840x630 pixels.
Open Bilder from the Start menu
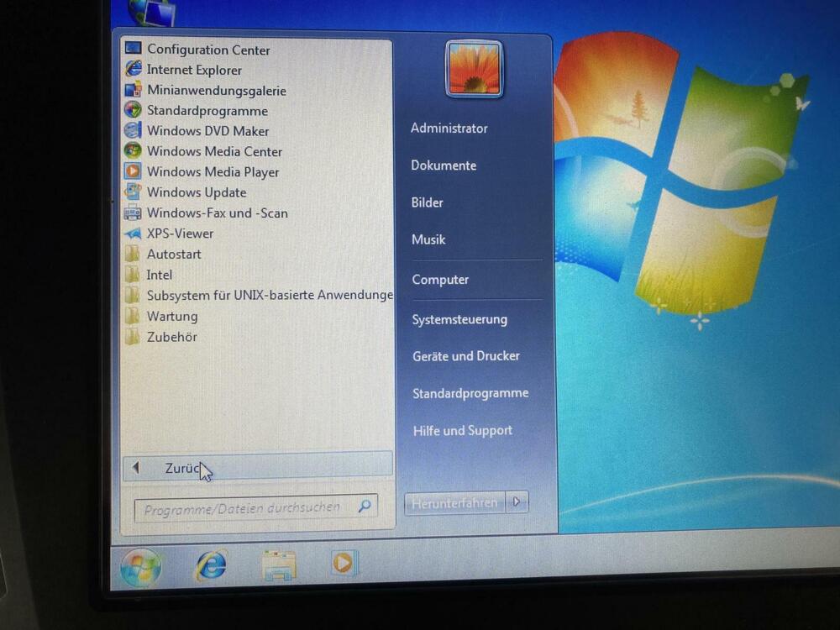[x=427, y=202]
